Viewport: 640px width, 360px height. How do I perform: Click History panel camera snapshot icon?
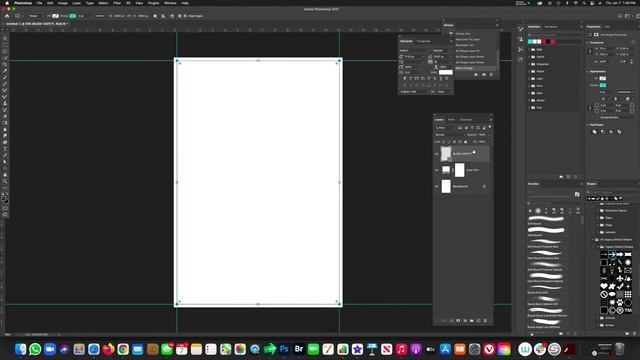click(x=484, y=75)
